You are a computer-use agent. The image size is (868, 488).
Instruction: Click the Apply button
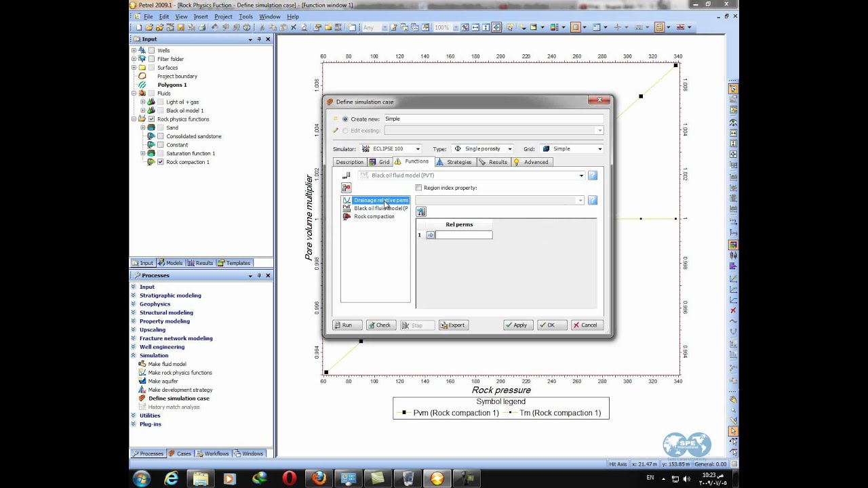tap(517, 325)
